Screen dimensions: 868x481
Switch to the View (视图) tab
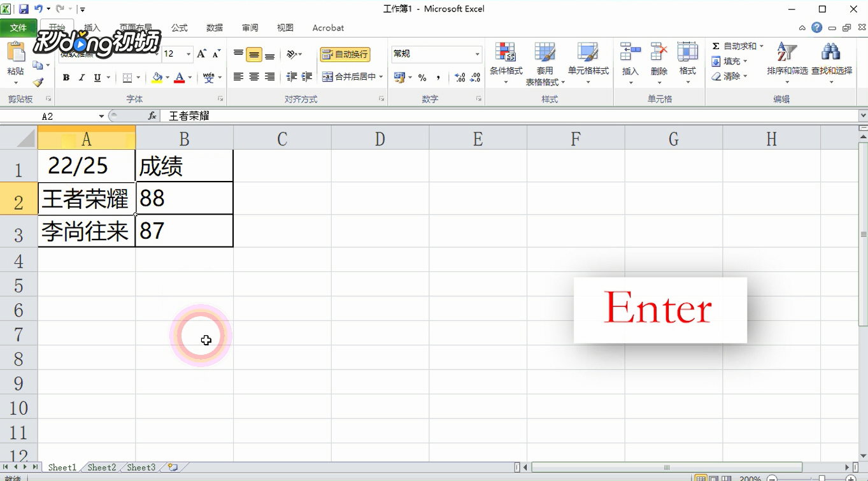click(x=285, y=28)
